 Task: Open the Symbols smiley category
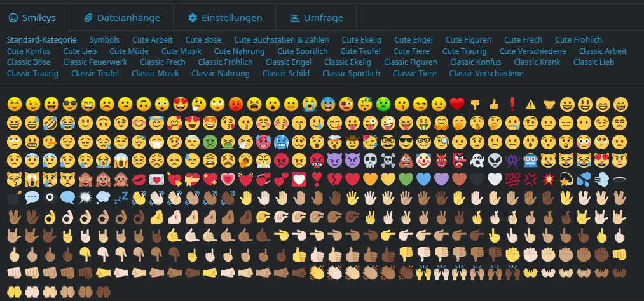click(104, 40)
